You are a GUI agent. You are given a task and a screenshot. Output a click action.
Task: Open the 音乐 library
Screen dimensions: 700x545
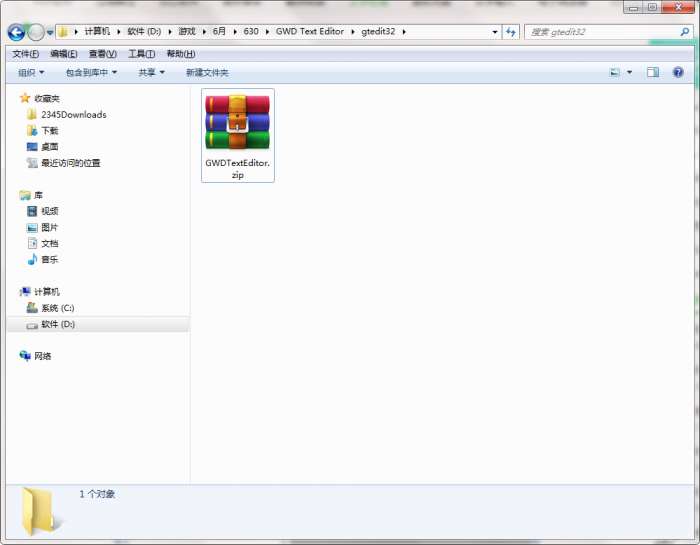point(49,259)
